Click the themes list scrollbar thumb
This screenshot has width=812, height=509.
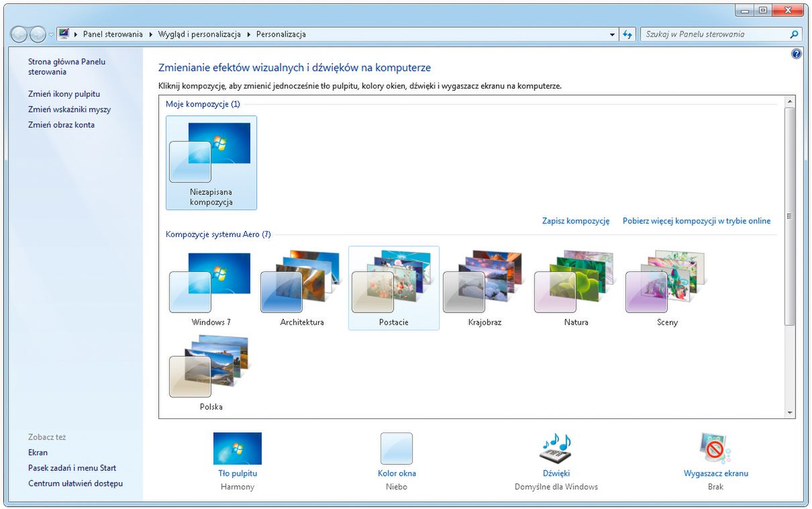(x=790, y=216)
